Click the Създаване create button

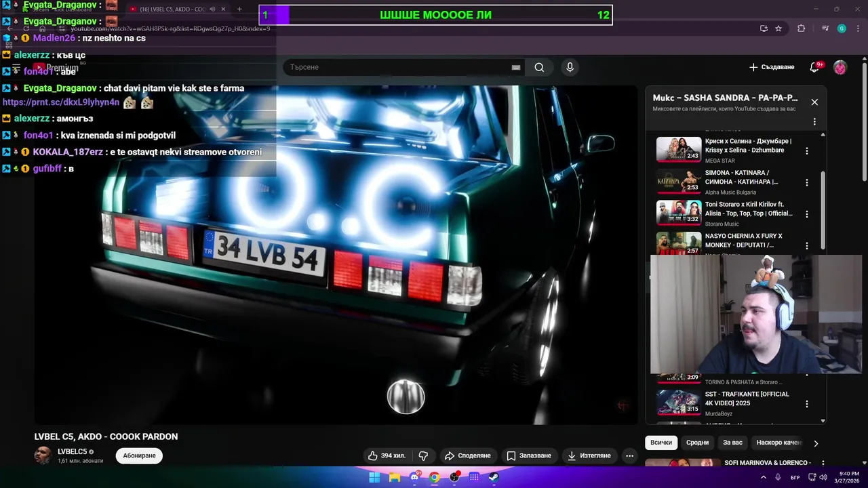pyautogui.click(x=772, y=67)
